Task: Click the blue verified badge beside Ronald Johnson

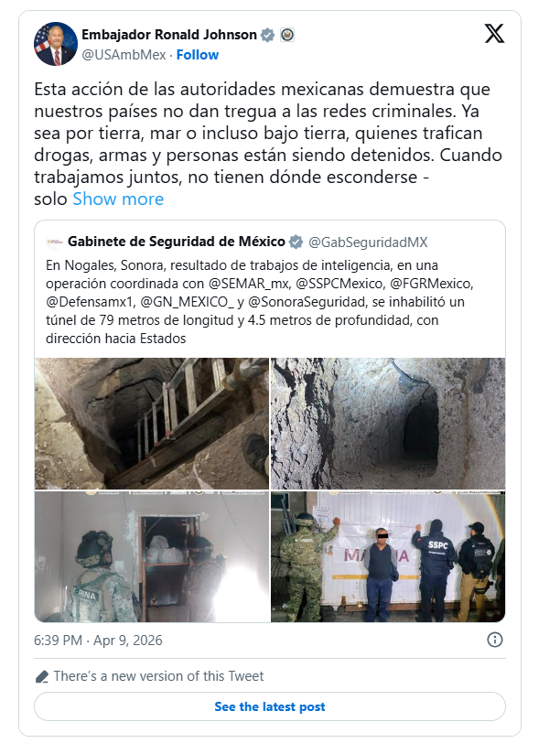Action: (x=268, y=35)
